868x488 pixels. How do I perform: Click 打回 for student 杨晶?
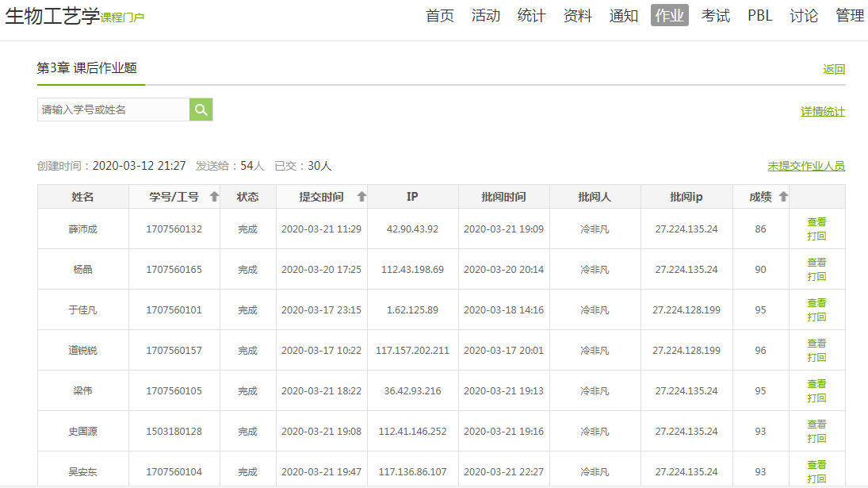pyautogui.click(x=816, y=277)
